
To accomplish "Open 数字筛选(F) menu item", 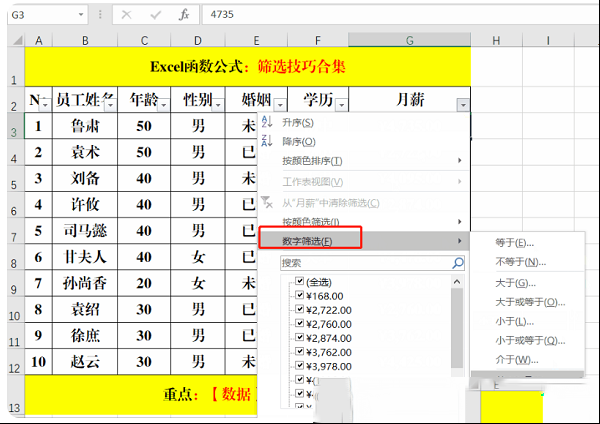I will pos(364,241).
